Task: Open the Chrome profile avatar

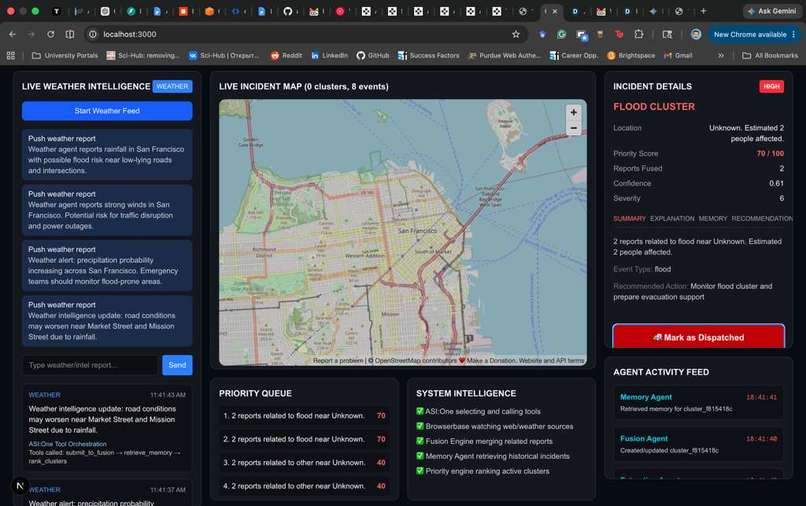Action: [695, 34]
